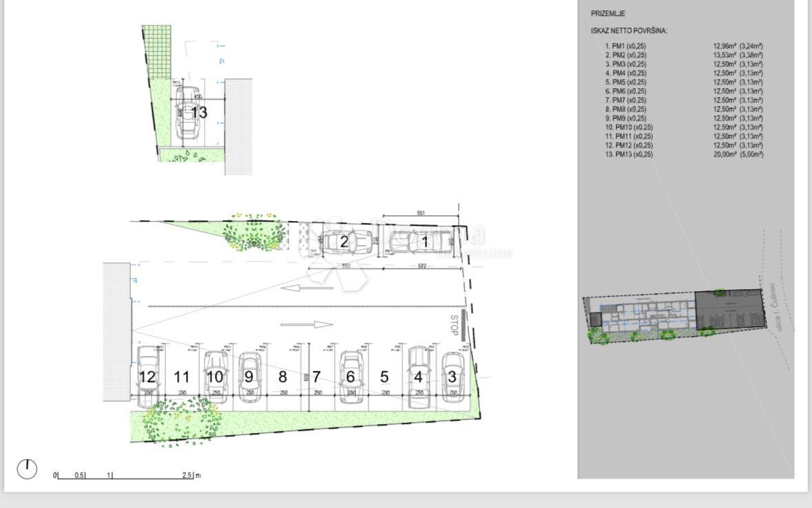
Task: Click the car in parking spot 2
Action: (346, 242)
